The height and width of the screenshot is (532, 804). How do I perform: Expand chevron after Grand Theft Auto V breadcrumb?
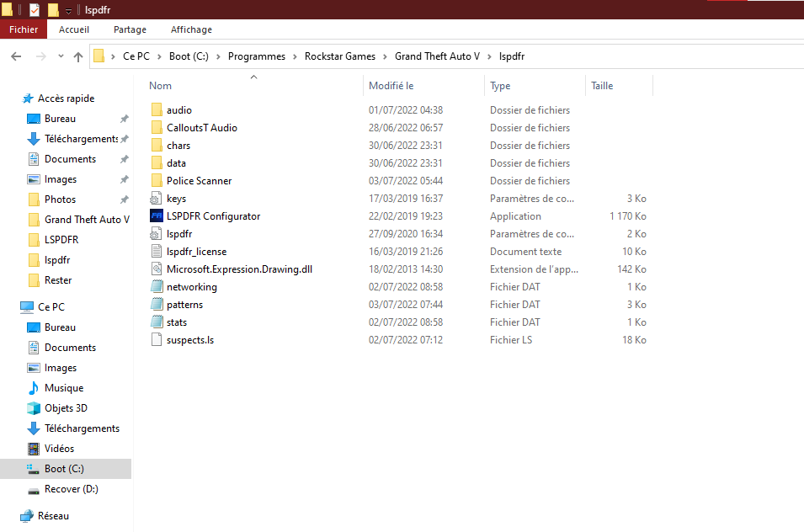(489, 56)
